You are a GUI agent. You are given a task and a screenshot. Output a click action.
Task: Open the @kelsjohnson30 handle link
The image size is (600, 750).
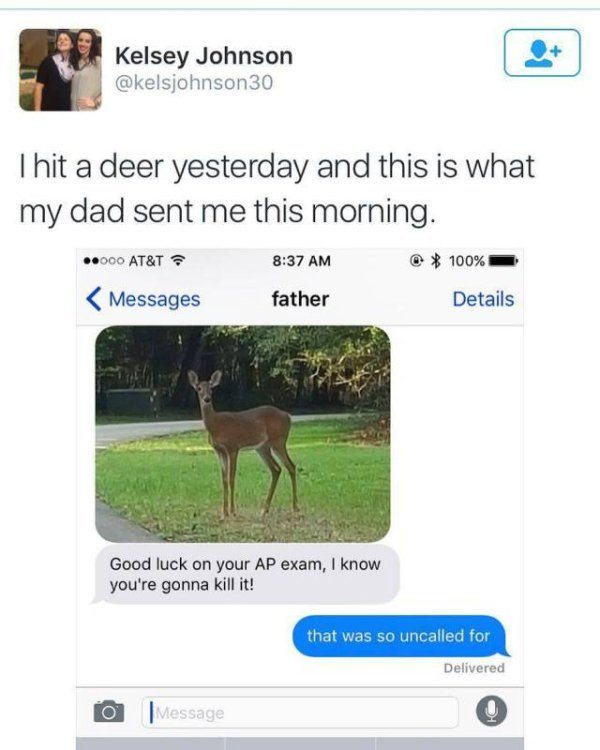[194, 83]
